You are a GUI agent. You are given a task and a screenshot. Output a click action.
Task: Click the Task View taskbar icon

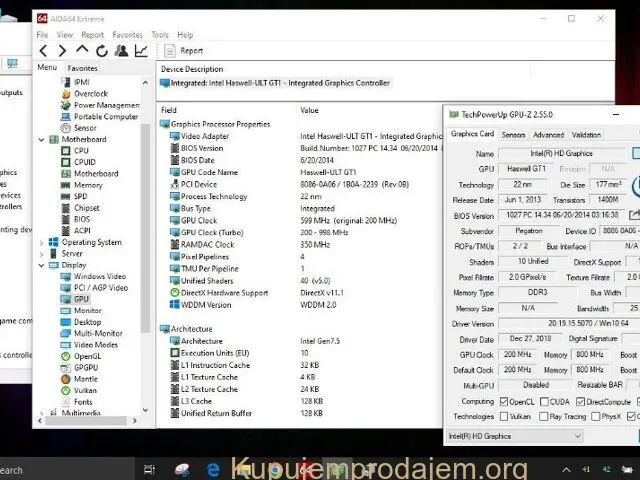(149, 468)
